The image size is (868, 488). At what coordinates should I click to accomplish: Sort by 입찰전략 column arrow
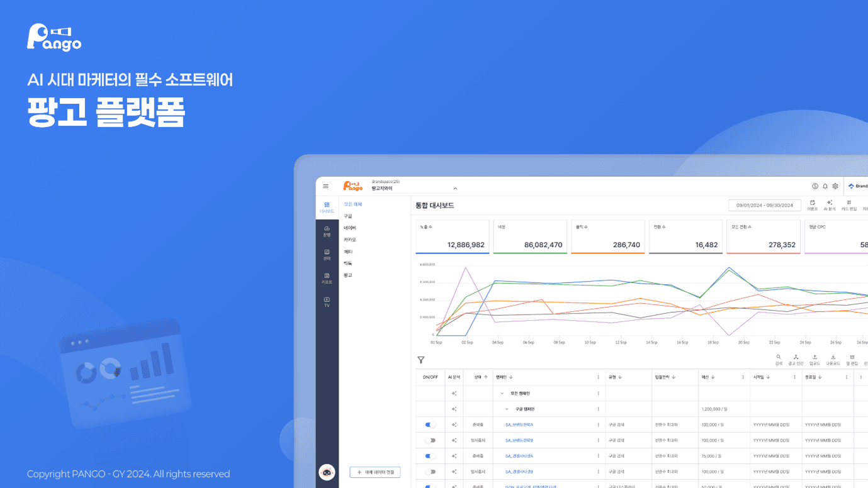(x=674, y=377)
